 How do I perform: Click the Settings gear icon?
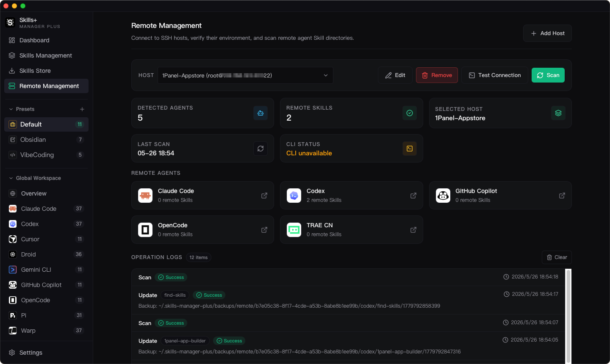pos(12,353)
